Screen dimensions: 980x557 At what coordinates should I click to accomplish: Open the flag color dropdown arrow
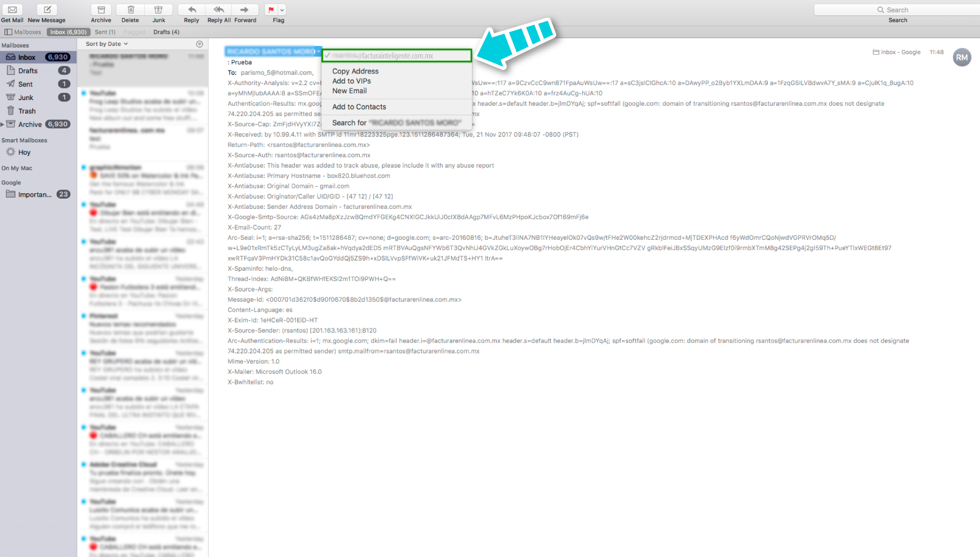pos(282,10)
